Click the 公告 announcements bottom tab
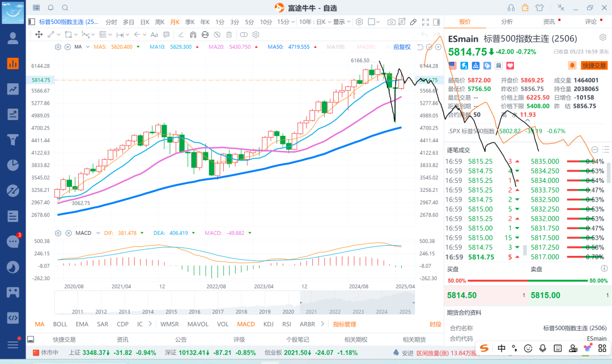Image resolution: width=612 pixels, height=364 pixels. click(x=181, y=340)
